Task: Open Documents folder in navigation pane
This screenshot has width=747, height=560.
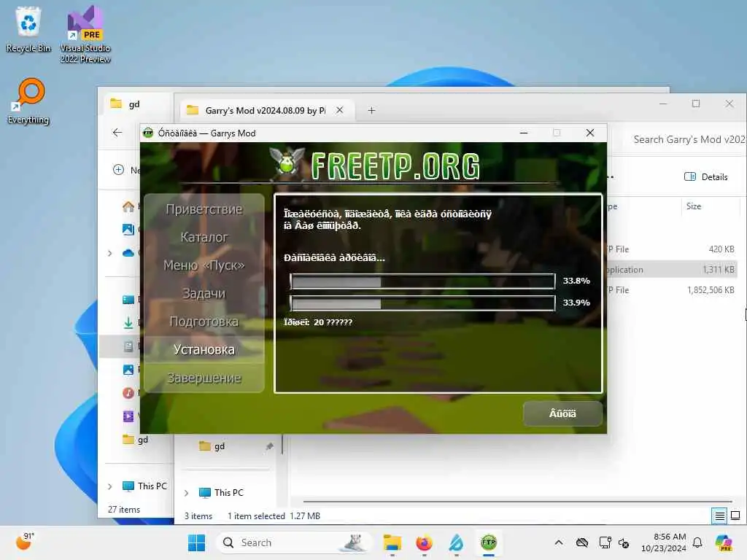Action: point(128,346)
